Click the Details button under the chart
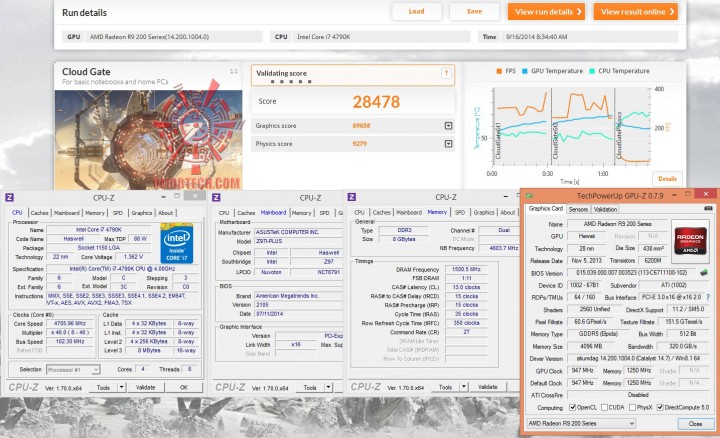 tap(667, 179)
